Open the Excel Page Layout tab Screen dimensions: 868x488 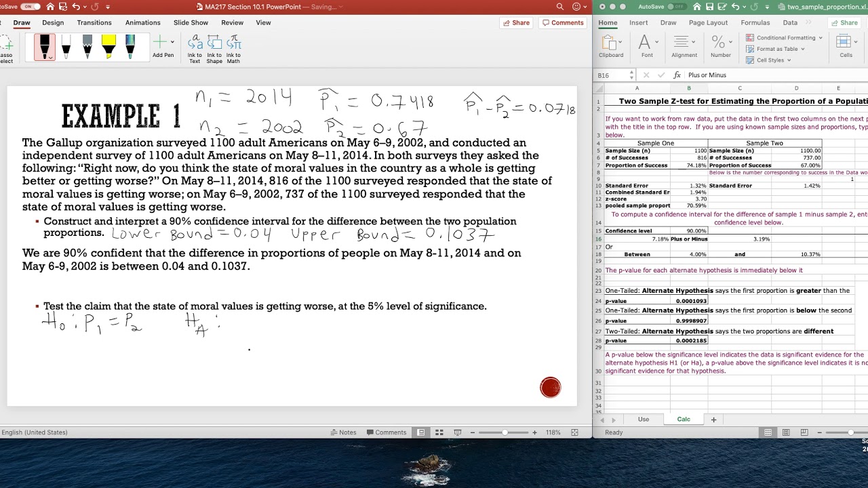pos(708,22)
